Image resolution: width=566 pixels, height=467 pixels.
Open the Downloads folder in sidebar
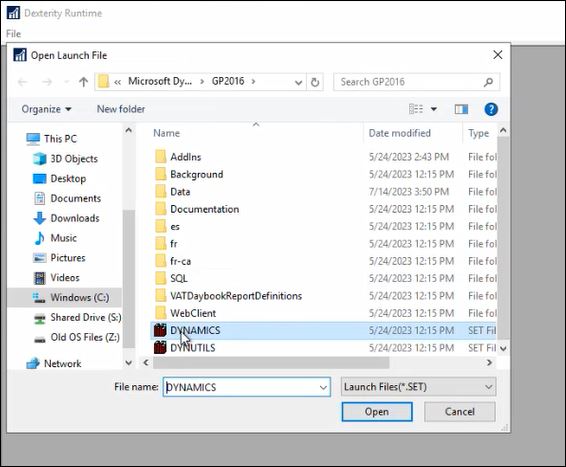(x=75, y=218)
